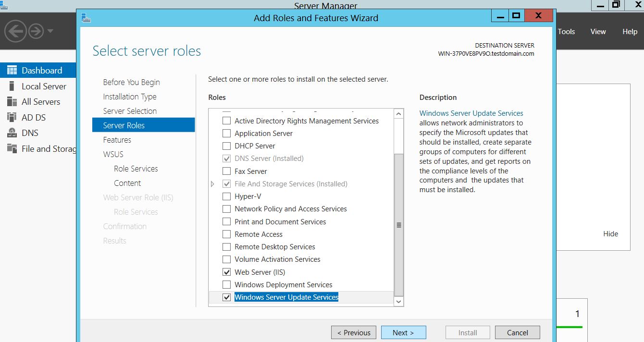644x342 pixels.
Task: Check Volume Activation Services
Action: (x=227, y=259)
